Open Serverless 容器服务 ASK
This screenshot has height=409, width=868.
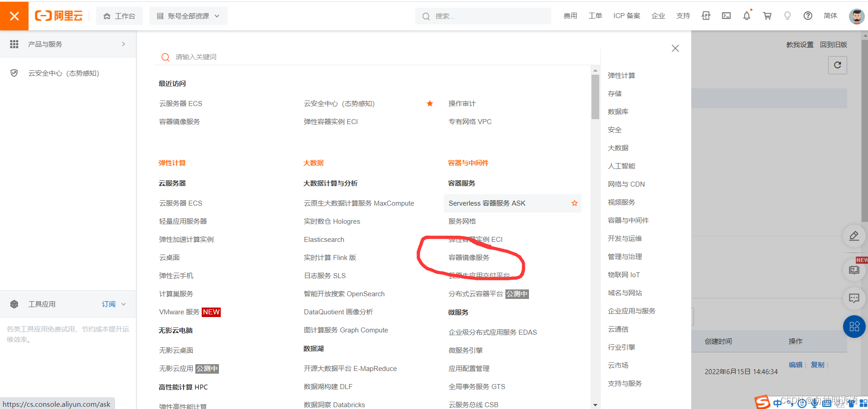487,203
